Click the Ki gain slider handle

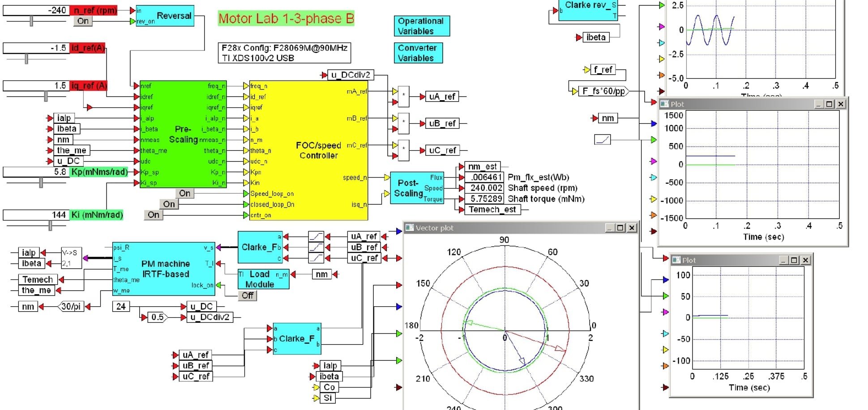point(50,226)
